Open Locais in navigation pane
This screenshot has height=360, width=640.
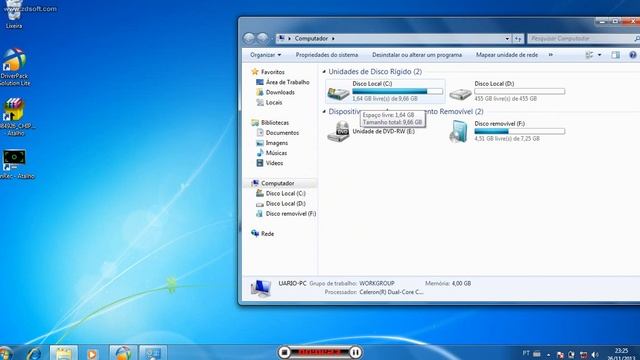coord(269,102)
